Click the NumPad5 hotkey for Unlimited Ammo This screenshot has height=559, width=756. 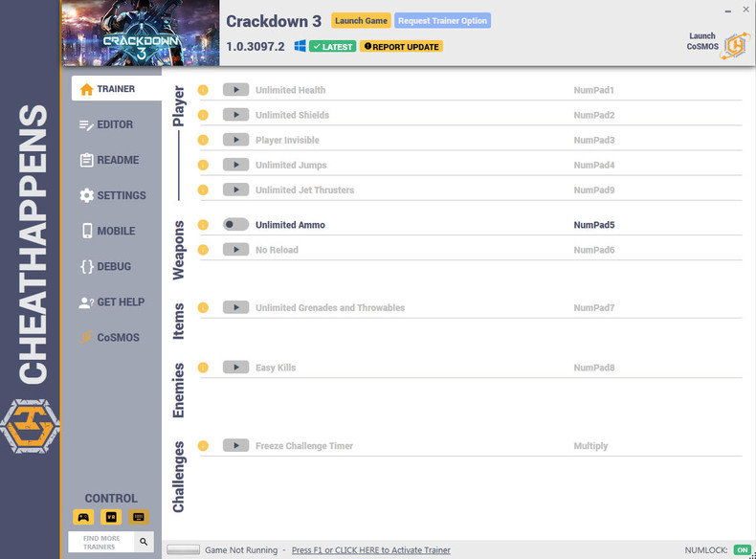click(x=594, y=225)
